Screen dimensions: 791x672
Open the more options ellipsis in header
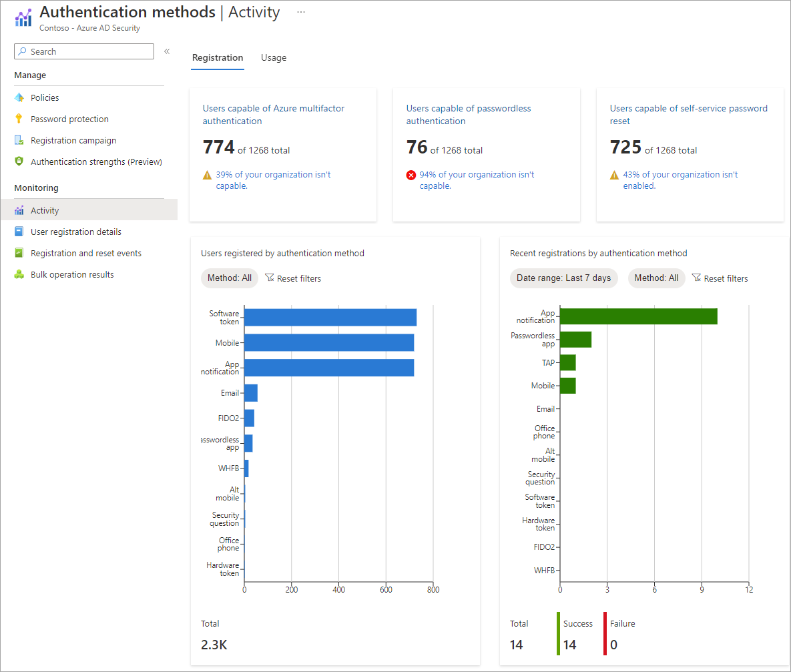tap(301, 12)
